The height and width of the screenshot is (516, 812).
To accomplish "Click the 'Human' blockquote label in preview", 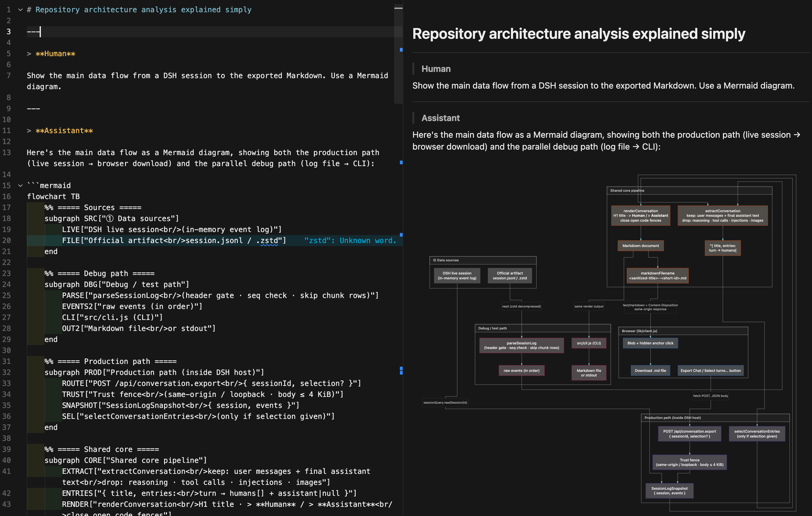I will click(x=436, y=69).
